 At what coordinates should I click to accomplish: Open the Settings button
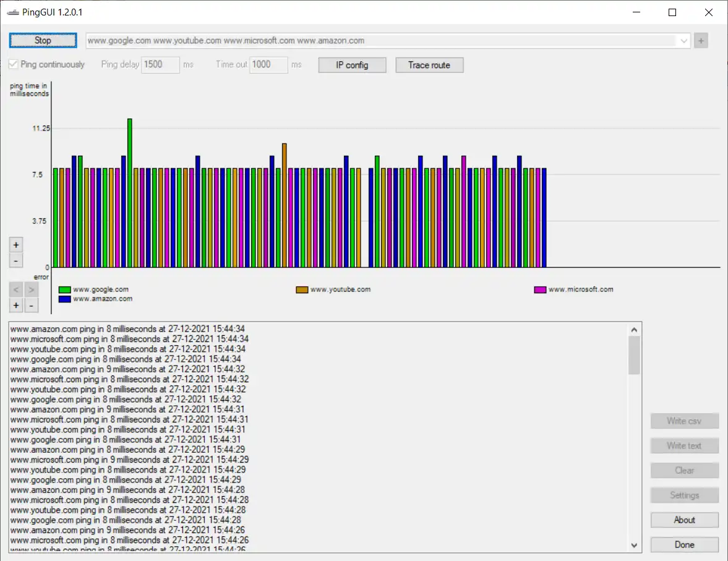[x=684, y=495]
